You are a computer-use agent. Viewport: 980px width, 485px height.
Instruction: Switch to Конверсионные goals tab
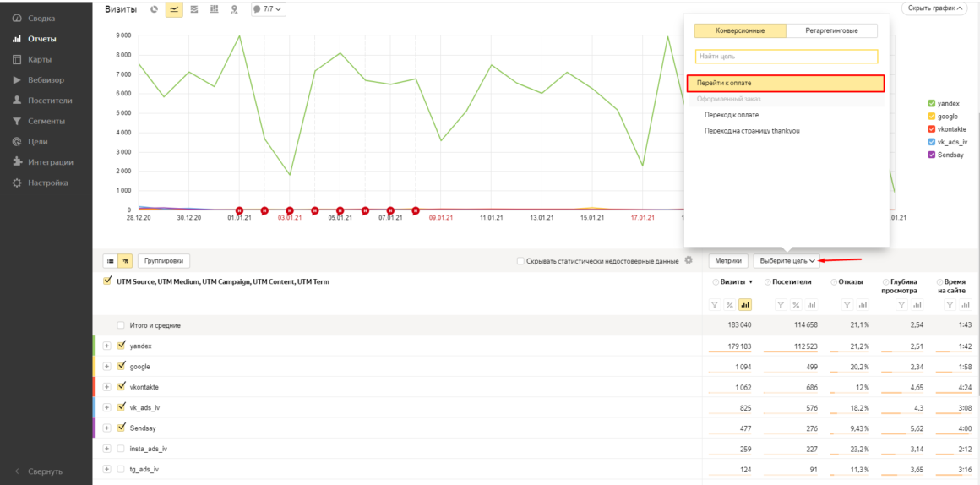click(740, 30)
